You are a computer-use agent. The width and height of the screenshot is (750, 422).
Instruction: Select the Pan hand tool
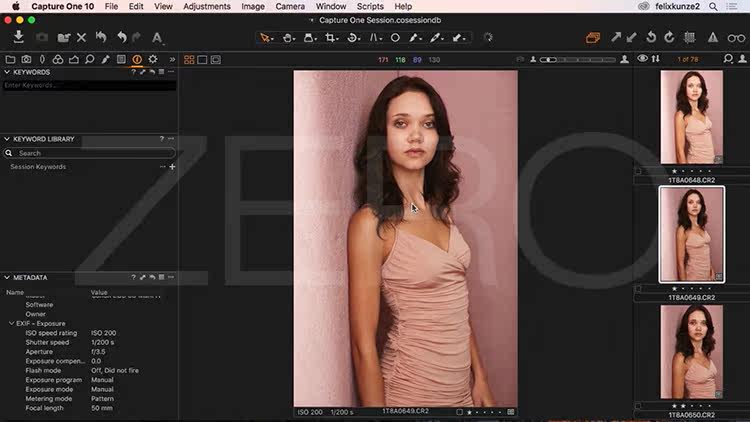(x=288, y=37)
